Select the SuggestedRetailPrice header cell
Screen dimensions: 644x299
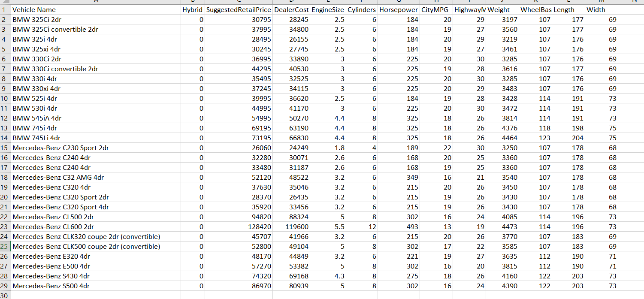(x=239, y=9)
